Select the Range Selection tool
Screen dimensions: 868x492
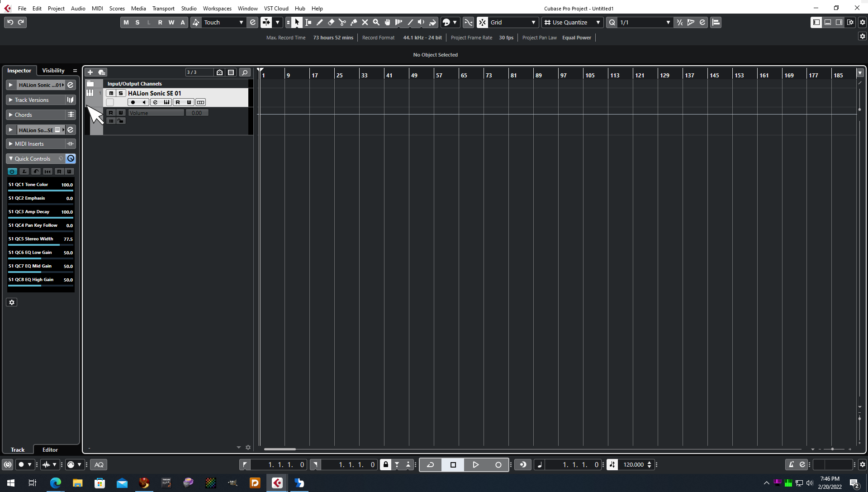(308, 22)
